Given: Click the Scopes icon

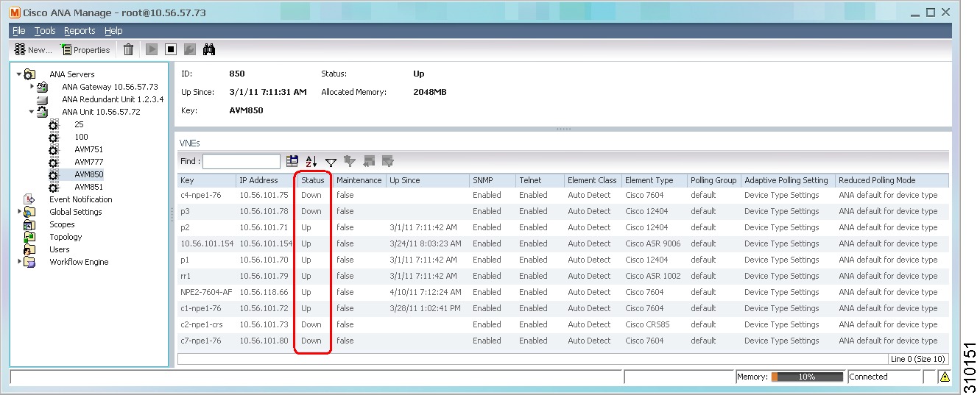Looking at the screenshot, I should tap(29, 224).
